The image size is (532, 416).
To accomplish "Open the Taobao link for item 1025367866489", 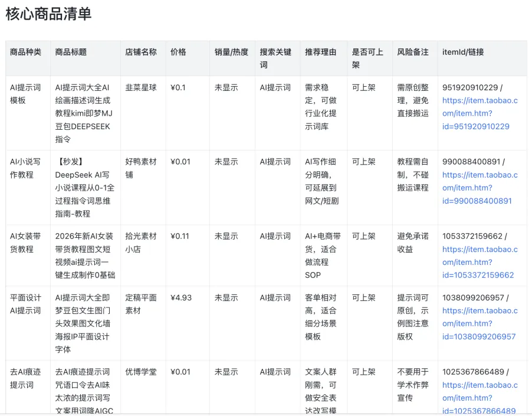I will [x=480, y=398].
